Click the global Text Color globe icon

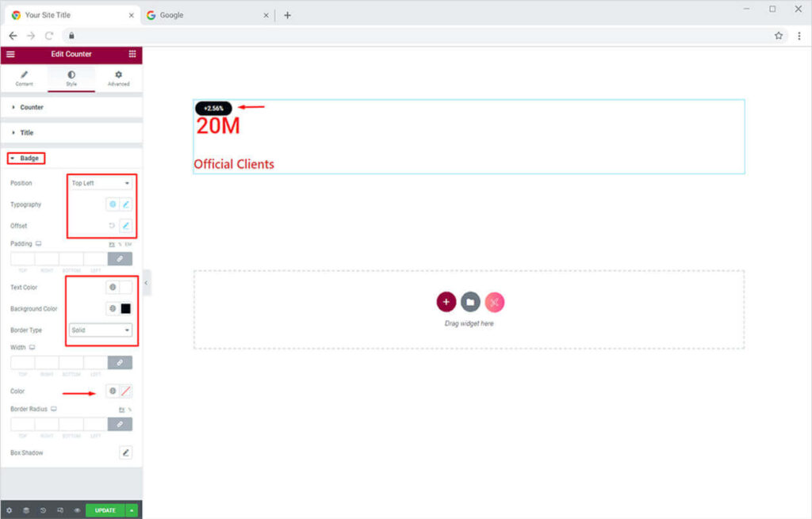click(113, 287)
